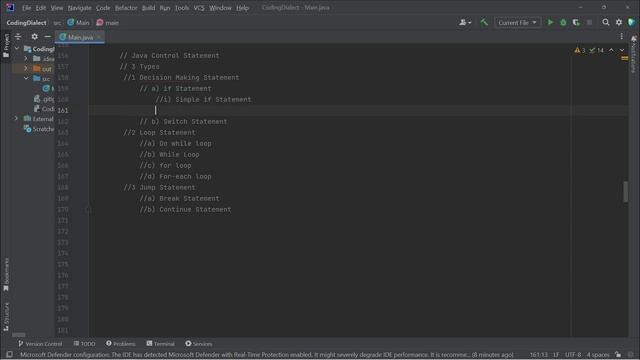
Task: Click the 4 spaces indent setting
Action: click(x=598, y=355)
